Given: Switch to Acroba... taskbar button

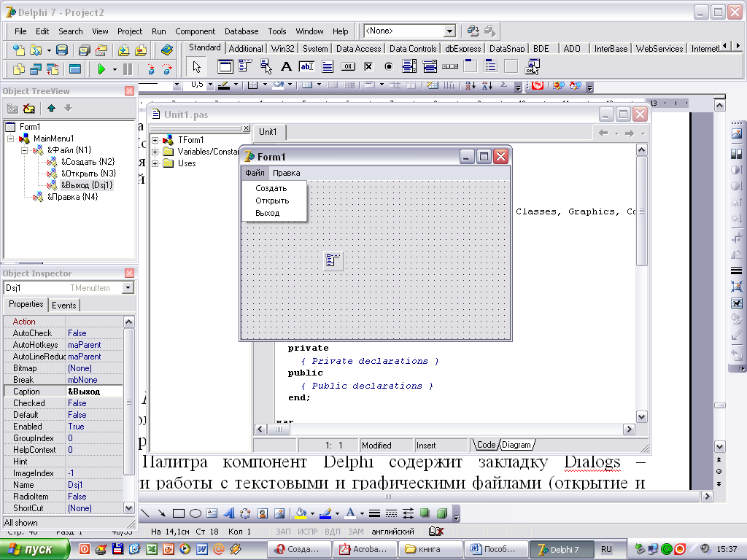Looking at the screenshot, I should 364,549.
